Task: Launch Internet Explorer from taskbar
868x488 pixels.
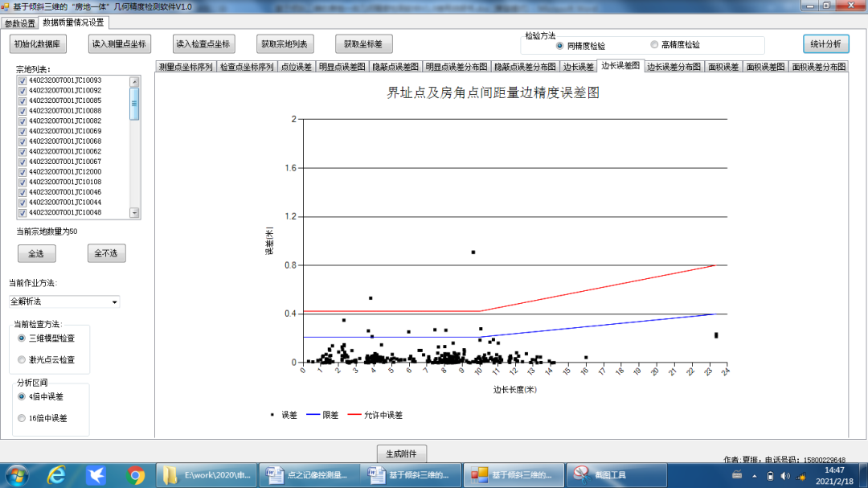Action: point(56,475)
